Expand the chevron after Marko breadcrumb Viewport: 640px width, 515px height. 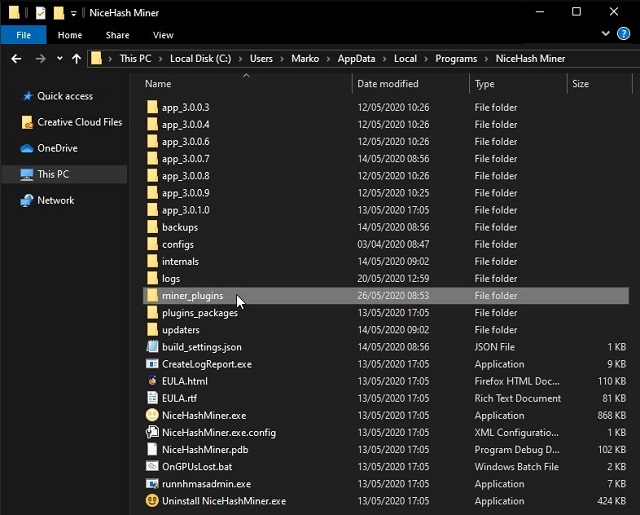pos(328,59)
